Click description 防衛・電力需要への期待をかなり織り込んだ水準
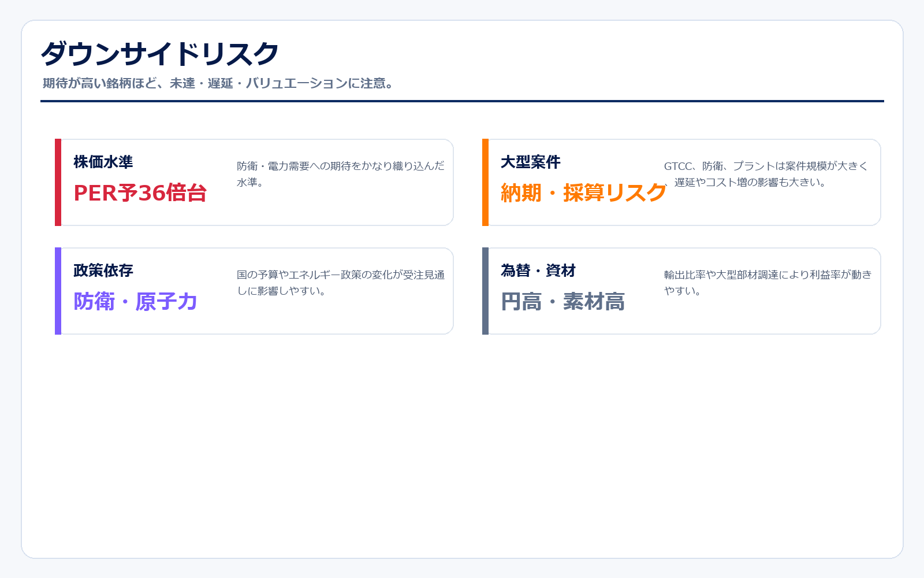This screenshot has height=578, width=924. tap(341, 174)
